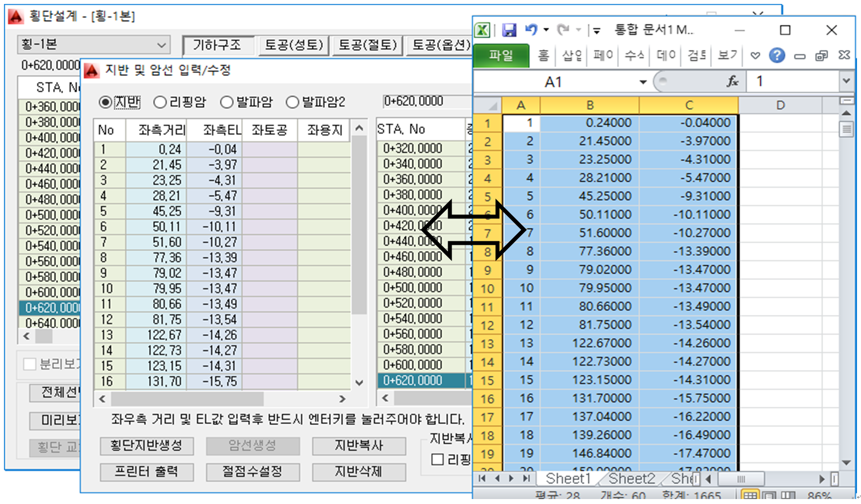The width and height of the screenshot is (861, 504).
Task: Click the heart-shaped minimize ribbon icon
Action: click(755, 55)
